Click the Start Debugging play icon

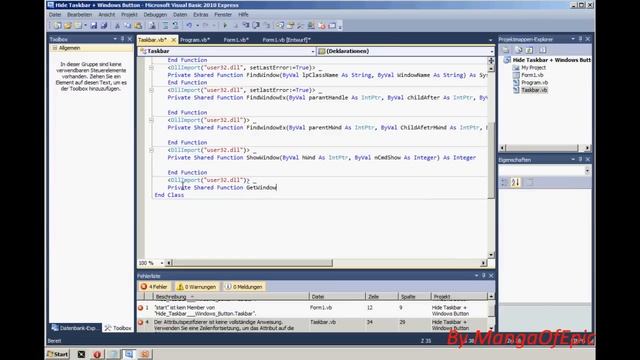(x=224, y=26)
